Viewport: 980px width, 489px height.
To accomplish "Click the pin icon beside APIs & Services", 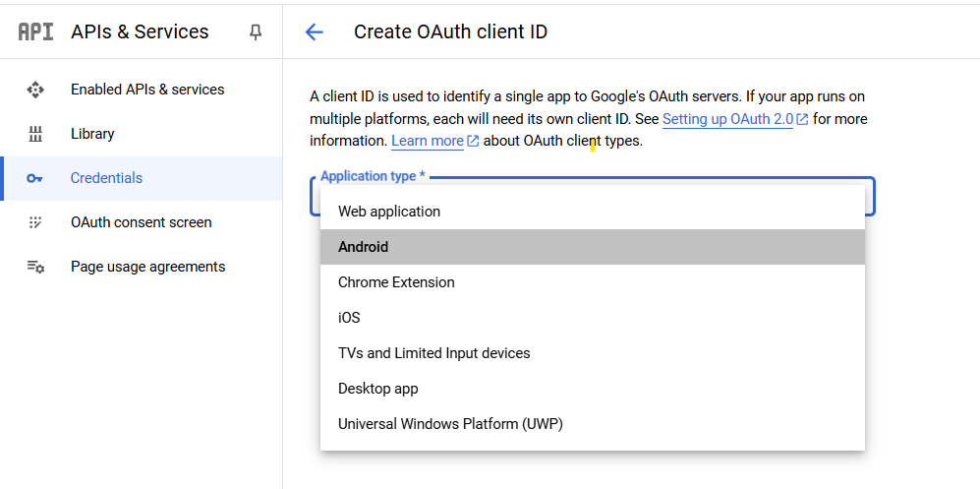I will click(256, 32).
